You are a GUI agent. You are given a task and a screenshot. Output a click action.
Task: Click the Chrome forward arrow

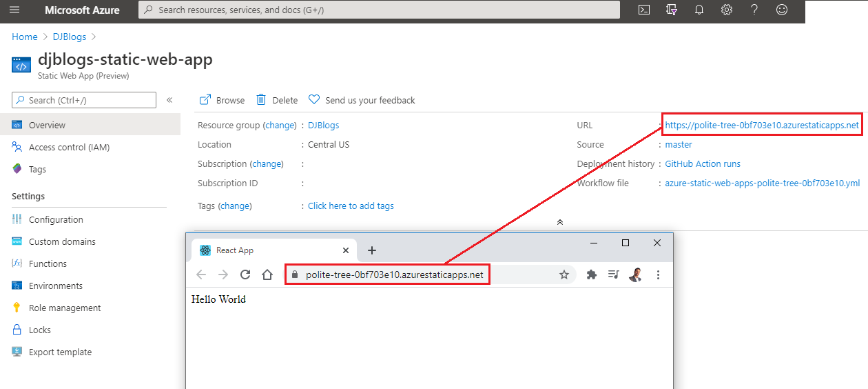click(x=223, y=275)
